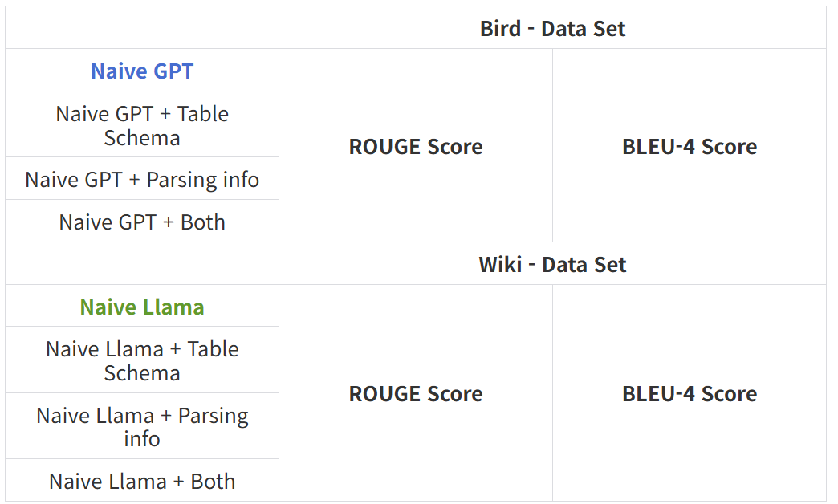Click the Naive GPT + Table Schema row
838x504 pixels.
(142, 125)
